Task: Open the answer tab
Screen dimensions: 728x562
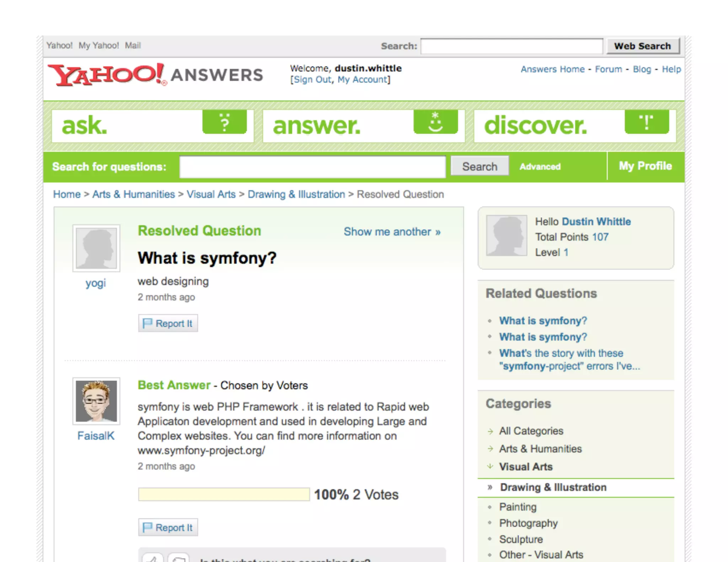Action: tap(364, 126)
